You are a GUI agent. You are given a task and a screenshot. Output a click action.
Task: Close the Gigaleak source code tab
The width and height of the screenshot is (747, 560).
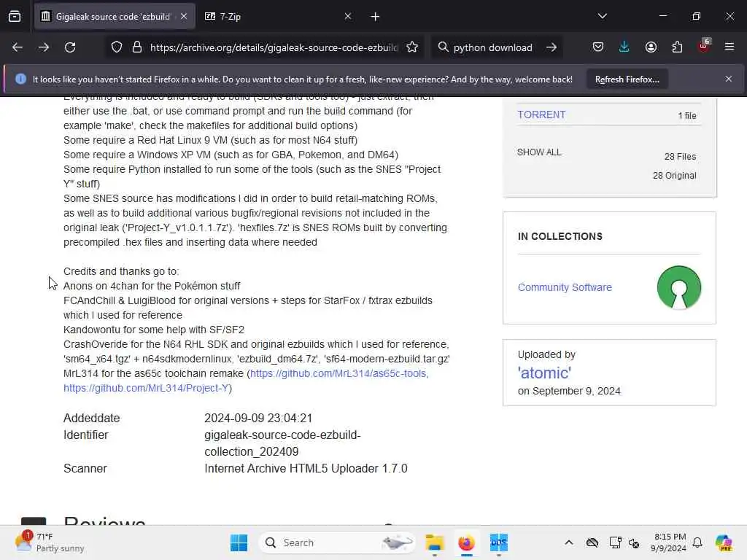(184, 16)
